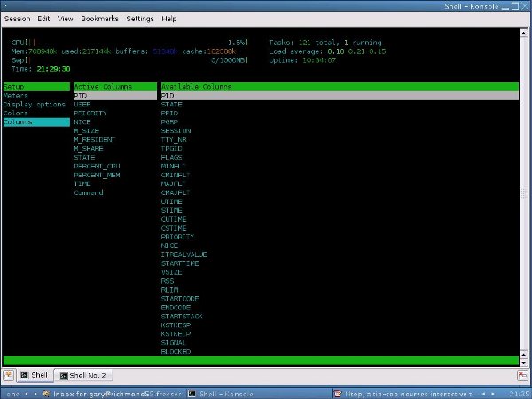Select STARTTIME in Available Columns
Screen dimensions: 532x399
(x=177, y=263)
